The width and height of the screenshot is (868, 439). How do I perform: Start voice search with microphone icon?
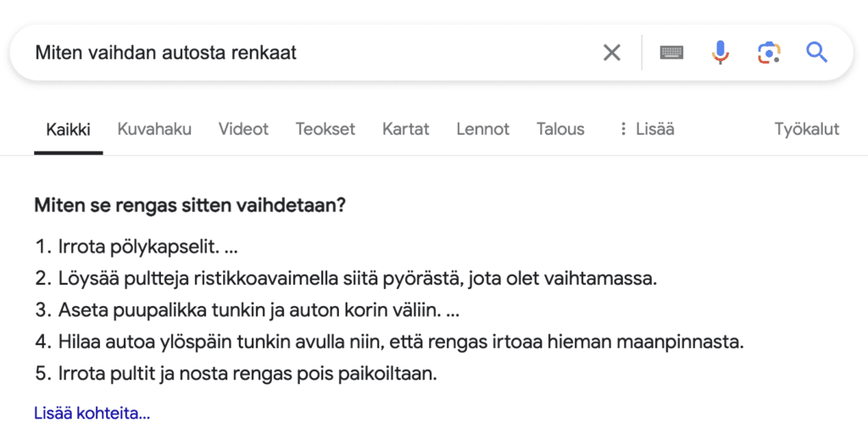[720, 53]
